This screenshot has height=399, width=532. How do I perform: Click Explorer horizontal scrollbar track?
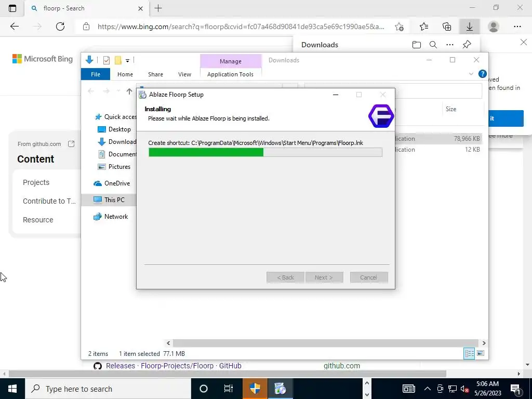[x=326, y=343]
